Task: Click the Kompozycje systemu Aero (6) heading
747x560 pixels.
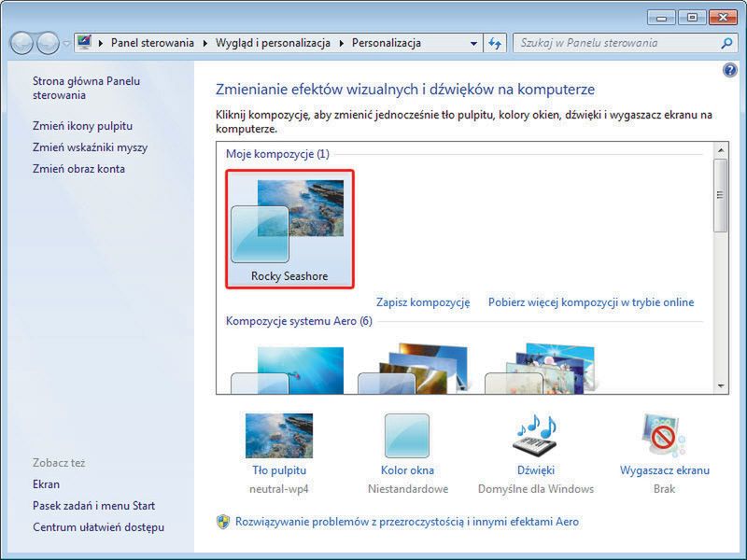Action: [x=299, y=321]
